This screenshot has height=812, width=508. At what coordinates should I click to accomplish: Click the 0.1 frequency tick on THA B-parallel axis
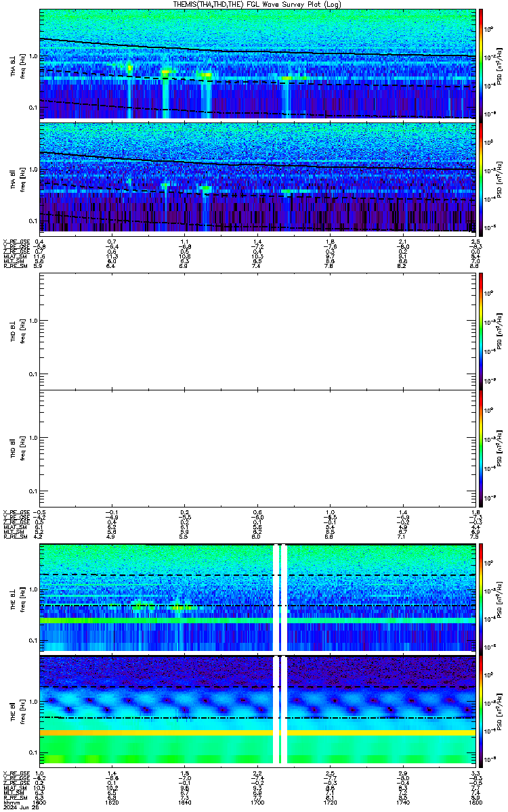pyautogui.click(x=33, y=221)
